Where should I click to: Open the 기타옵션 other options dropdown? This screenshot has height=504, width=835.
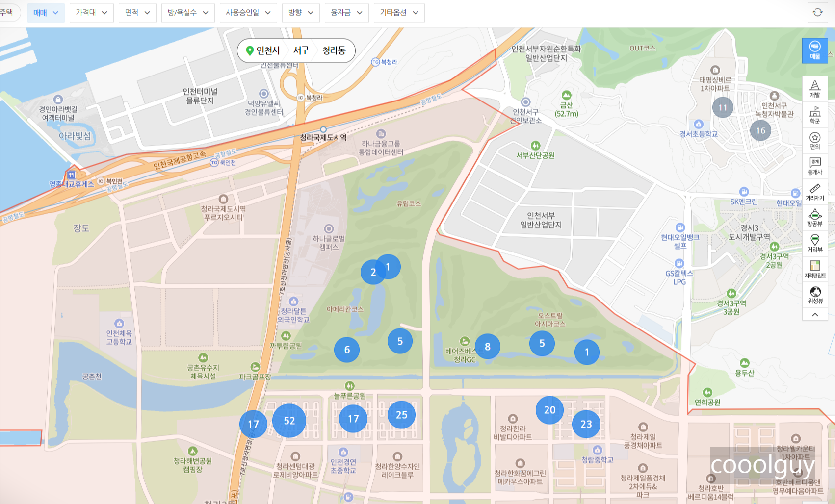(x=399, y=13)
